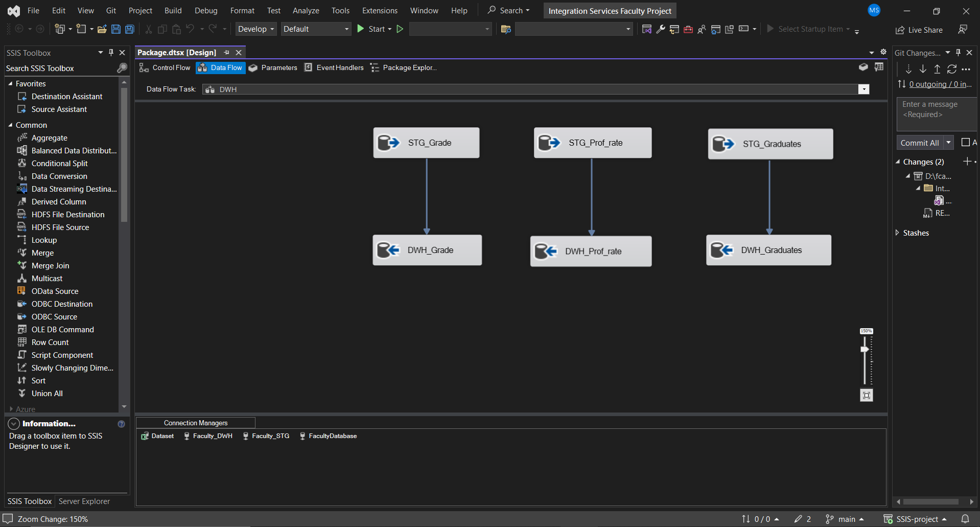Select the Conditional Split toolbox item
Viewport: 980px width, 527px height.
(x=59, y=163)
